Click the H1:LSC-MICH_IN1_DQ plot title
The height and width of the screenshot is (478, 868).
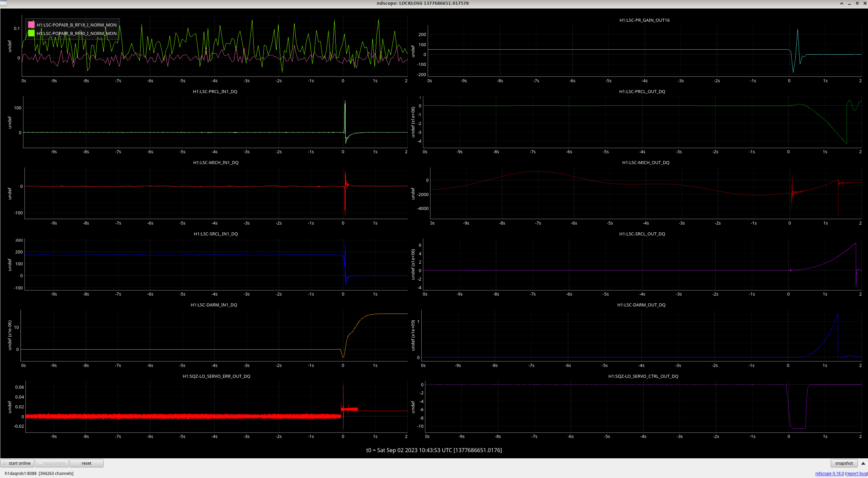216,162
